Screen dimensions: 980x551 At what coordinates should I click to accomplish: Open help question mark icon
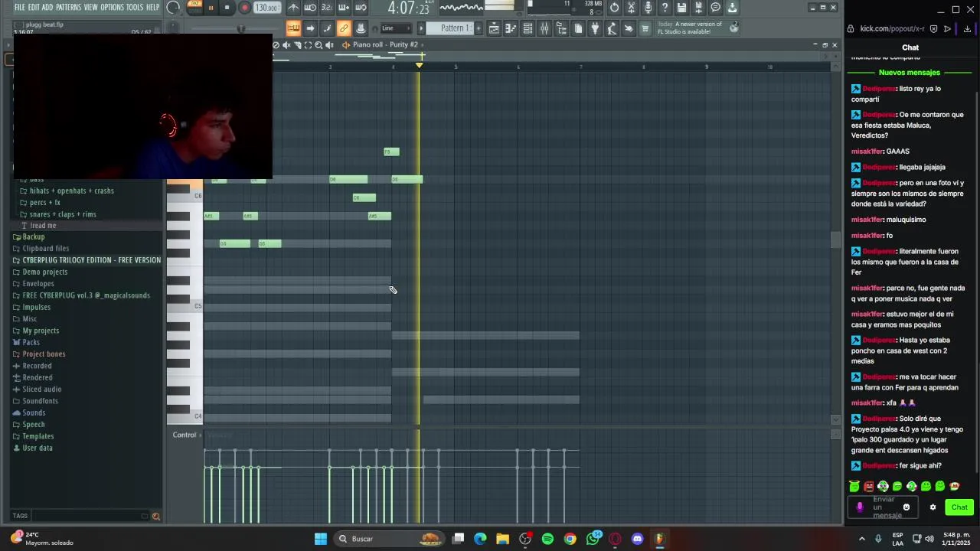665,8
